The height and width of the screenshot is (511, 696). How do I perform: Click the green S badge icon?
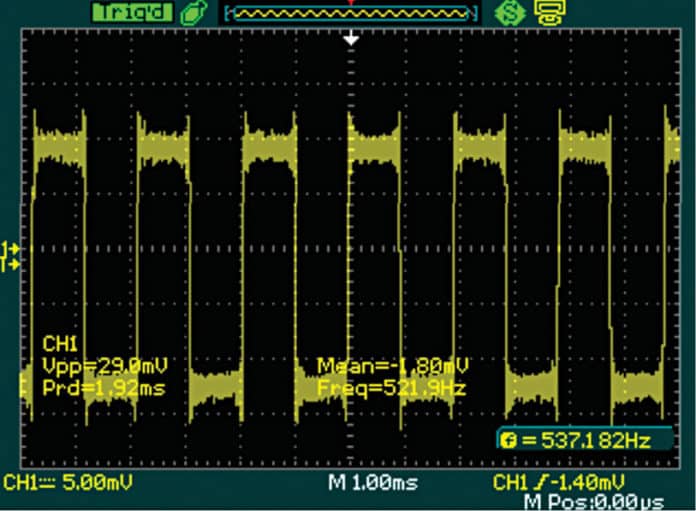[510, 13]
